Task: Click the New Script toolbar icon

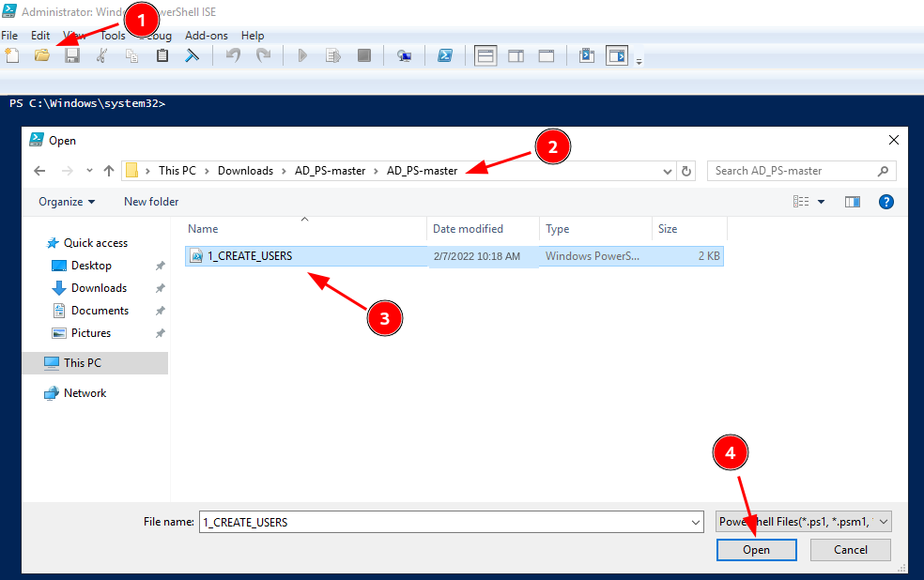Action: point(12,56)
